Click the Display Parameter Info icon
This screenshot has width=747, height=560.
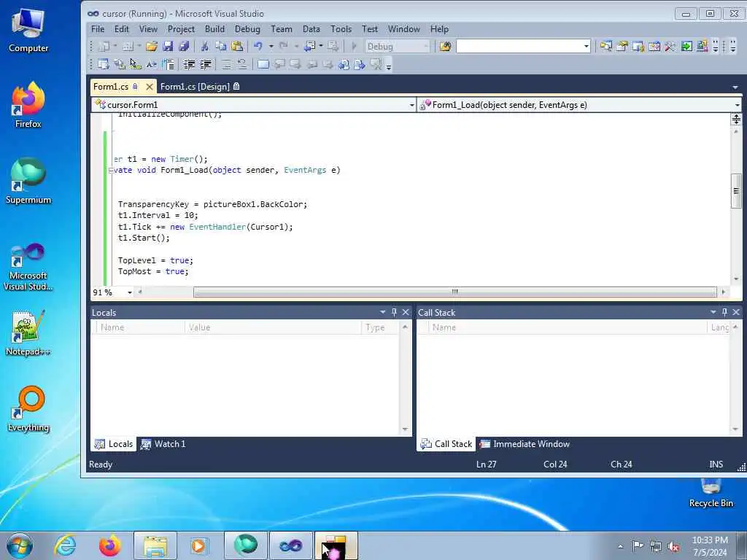pyautogui.click(x=119, y=64)
